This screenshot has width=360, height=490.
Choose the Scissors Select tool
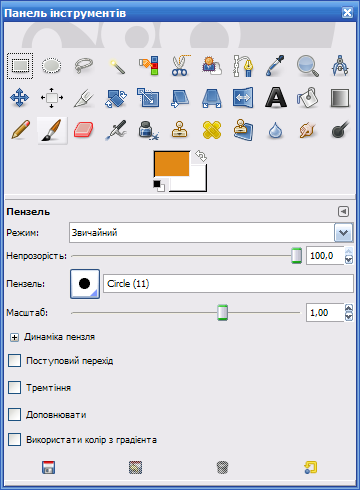(x=180, y=66)
